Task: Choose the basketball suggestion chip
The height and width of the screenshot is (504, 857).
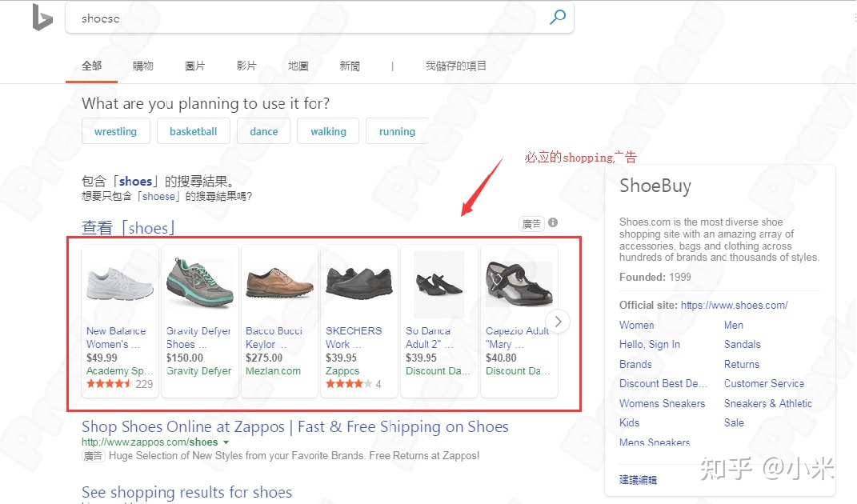Action: pos(193,131)
